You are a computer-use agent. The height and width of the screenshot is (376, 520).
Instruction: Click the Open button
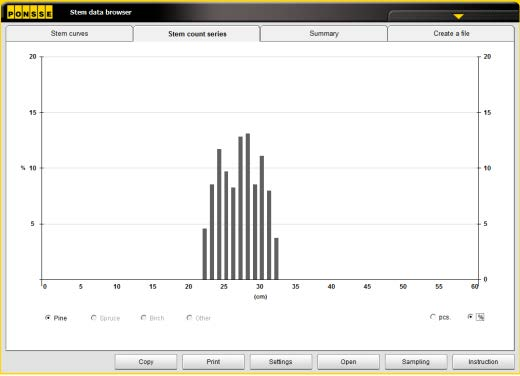click(348, 362)
